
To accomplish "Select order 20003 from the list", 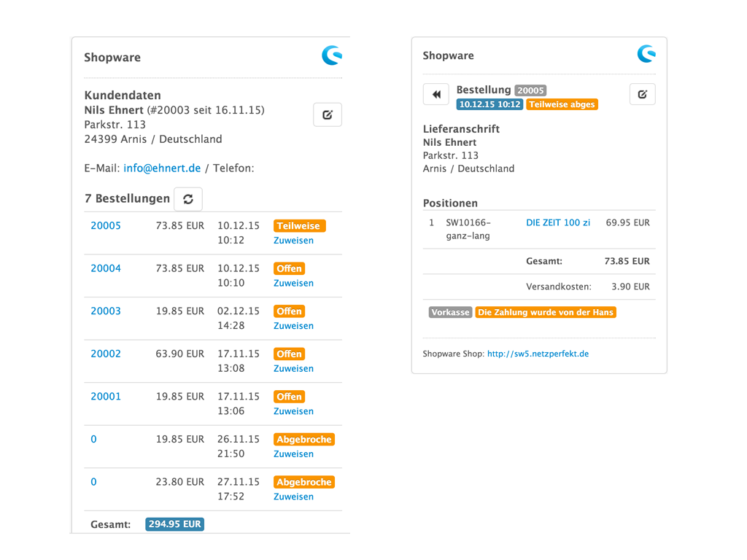I will tap(106, 311).
